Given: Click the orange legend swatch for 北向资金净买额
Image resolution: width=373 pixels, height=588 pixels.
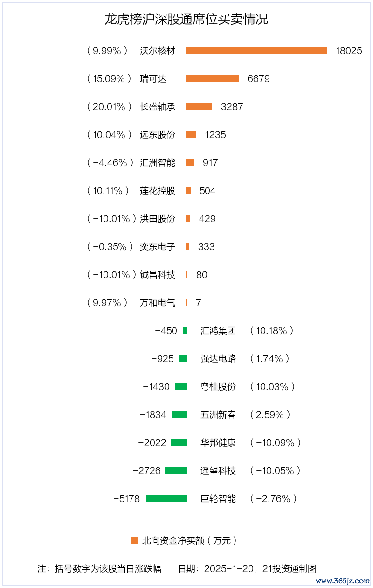Looking at the screenshot, I should pos(134,540).
